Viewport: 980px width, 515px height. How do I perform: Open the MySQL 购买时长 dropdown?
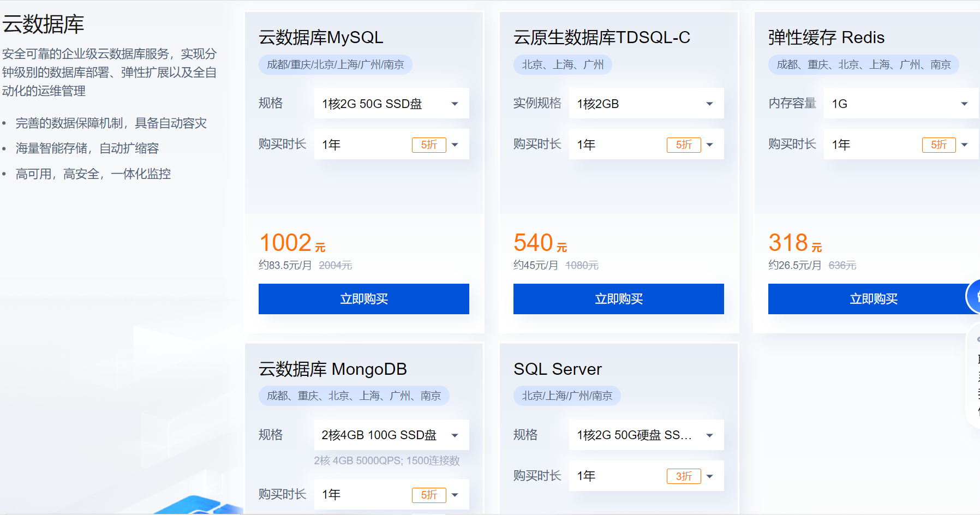[x=391, y=144]
